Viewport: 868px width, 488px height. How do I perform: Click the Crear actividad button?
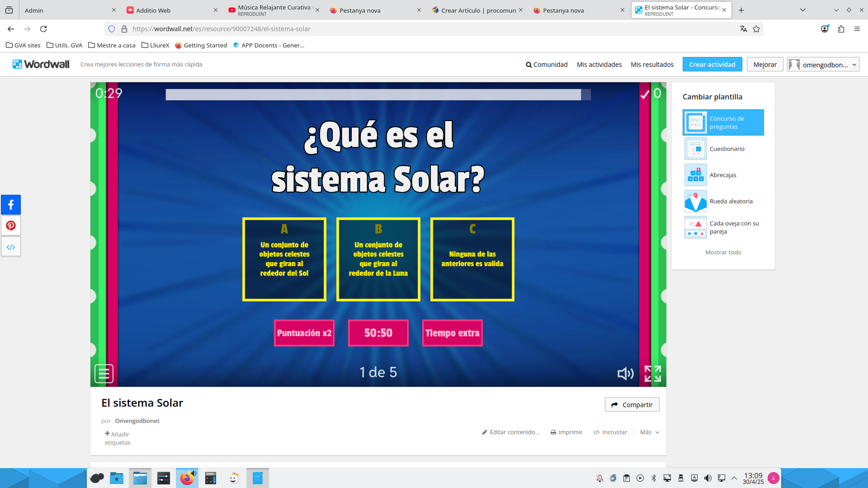pos(712,64)
